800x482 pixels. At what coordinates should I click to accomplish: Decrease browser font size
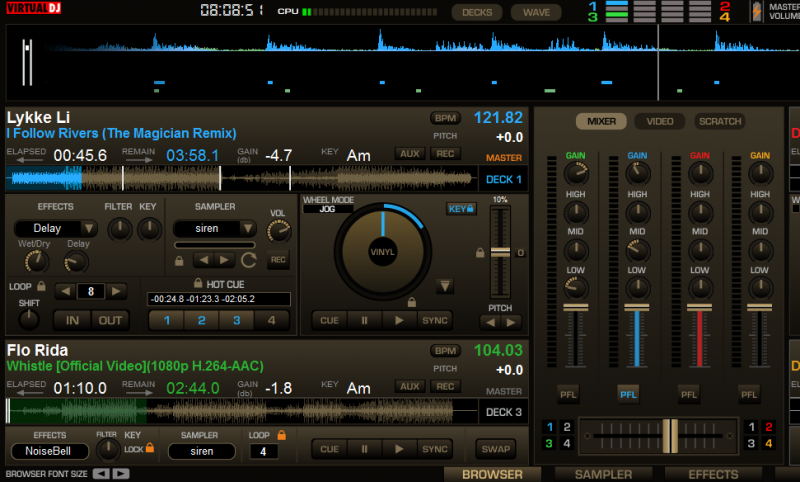pyautogui.click(x=101, y=474)
